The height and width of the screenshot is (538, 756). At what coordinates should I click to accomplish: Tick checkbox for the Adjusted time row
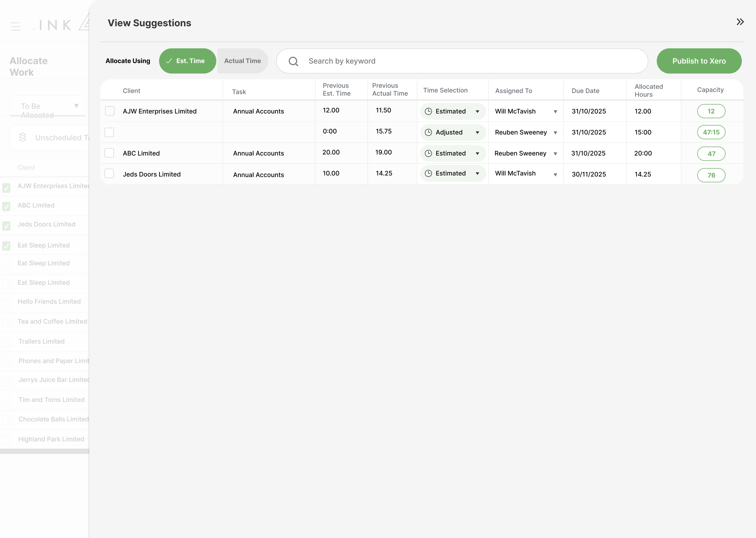(109, 132)
